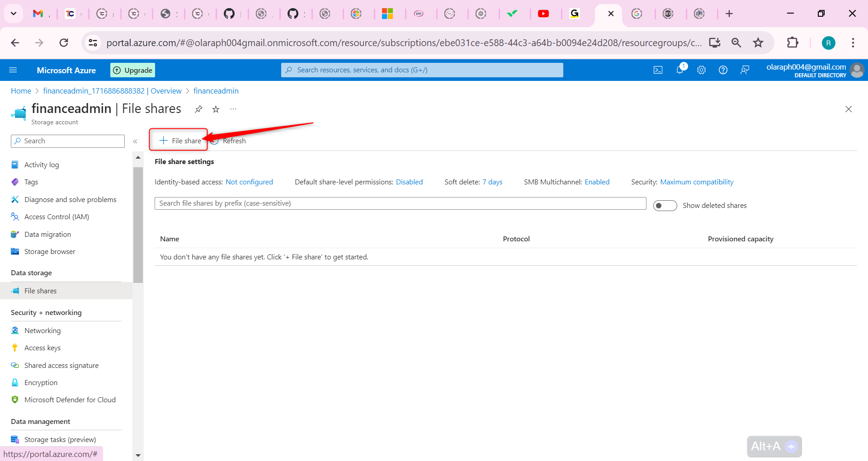Open Azure Cloud Shell from the top bar

[658, 70]
